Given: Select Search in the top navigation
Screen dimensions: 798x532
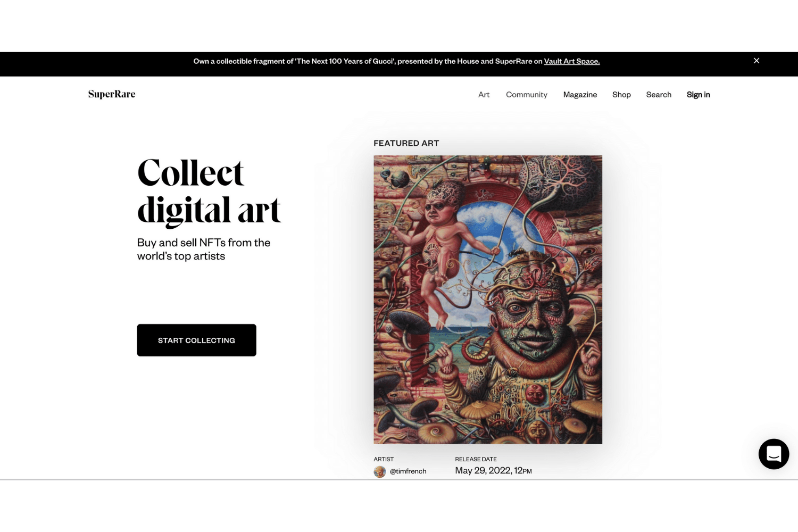Looking at the screenshot, I should pyautogui.click(x=659, y=95).
